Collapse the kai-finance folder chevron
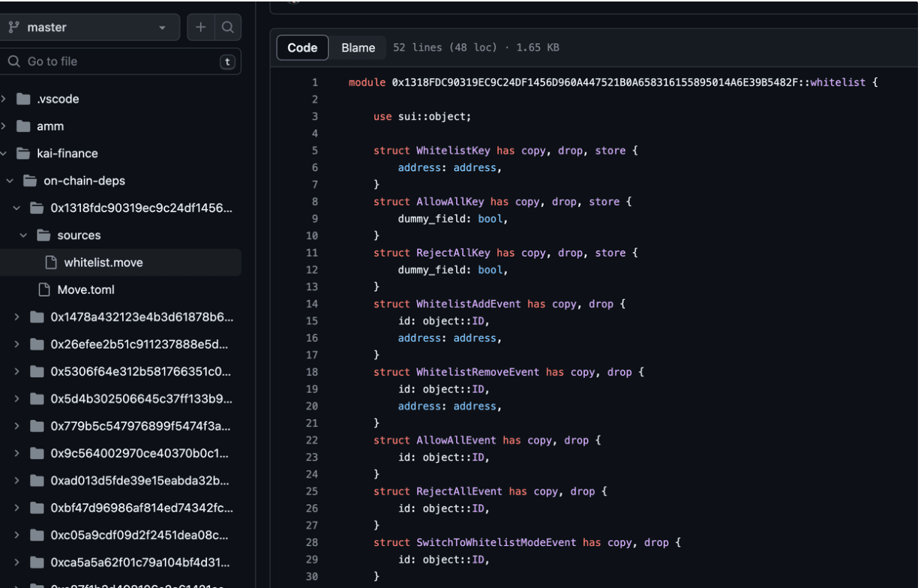 (x=4, y=154)
